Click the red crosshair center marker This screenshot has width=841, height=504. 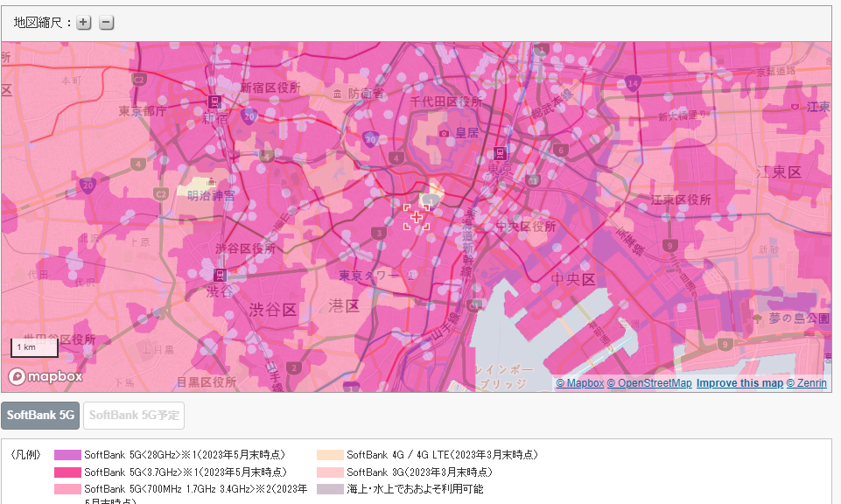point(417,217)
